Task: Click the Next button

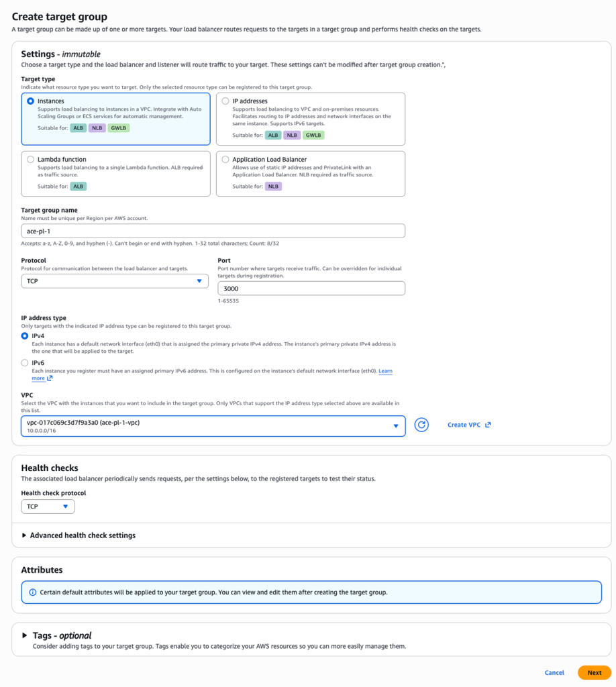Action: click(x=594, y=672)
